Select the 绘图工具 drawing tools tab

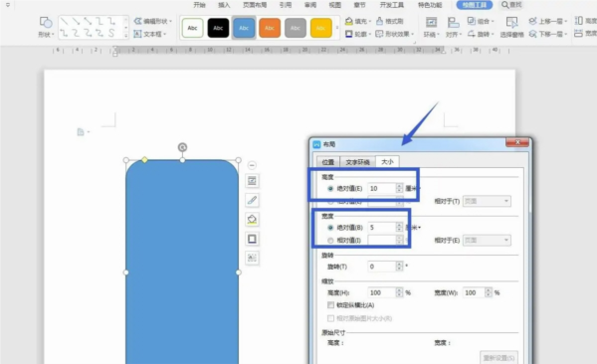click(475, 5)
